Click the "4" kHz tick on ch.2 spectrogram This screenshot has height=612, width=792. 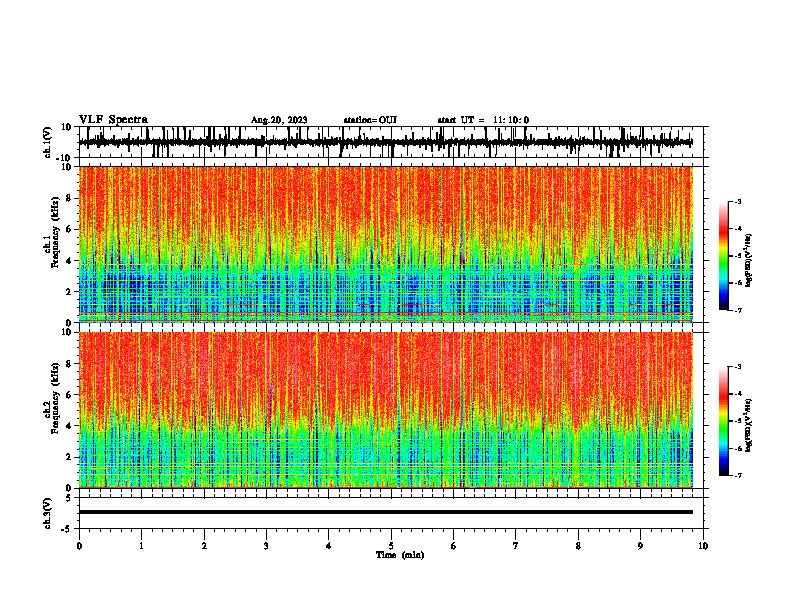tap(69, 426)
